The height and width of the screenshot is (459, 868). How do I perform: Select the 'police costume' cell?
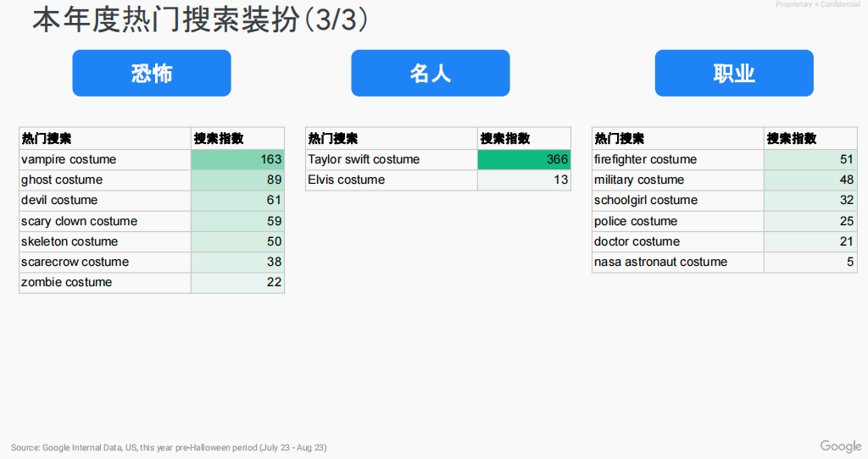point(678,221)
